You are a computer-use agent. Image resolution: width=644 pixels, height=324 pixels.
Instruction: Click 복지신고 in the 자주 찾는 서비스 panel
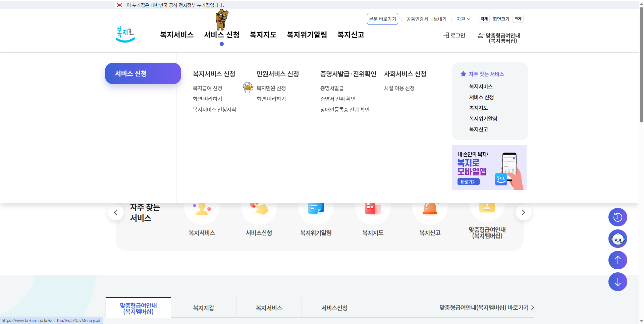point(478,129)
